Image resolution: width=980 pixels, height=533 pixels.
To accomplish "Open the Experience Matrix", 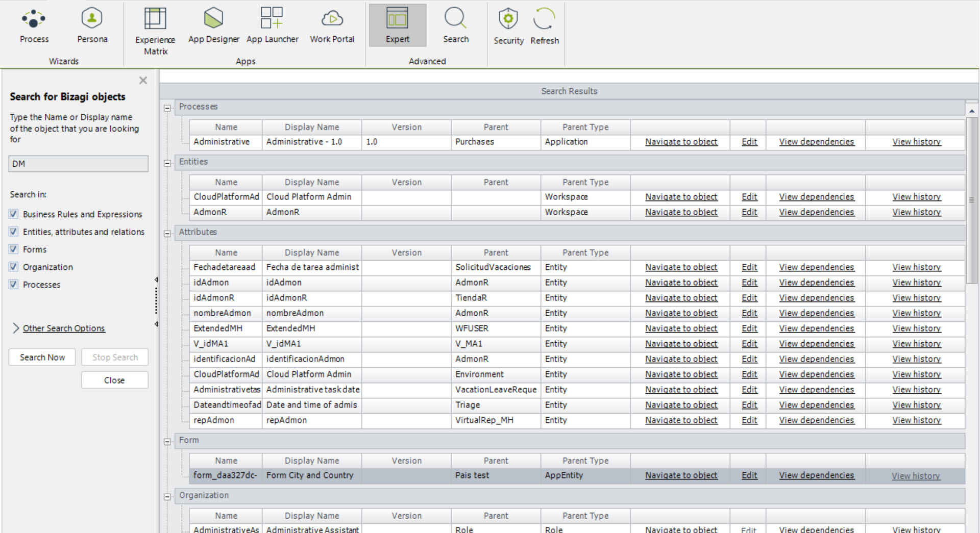I will [155, 31].
